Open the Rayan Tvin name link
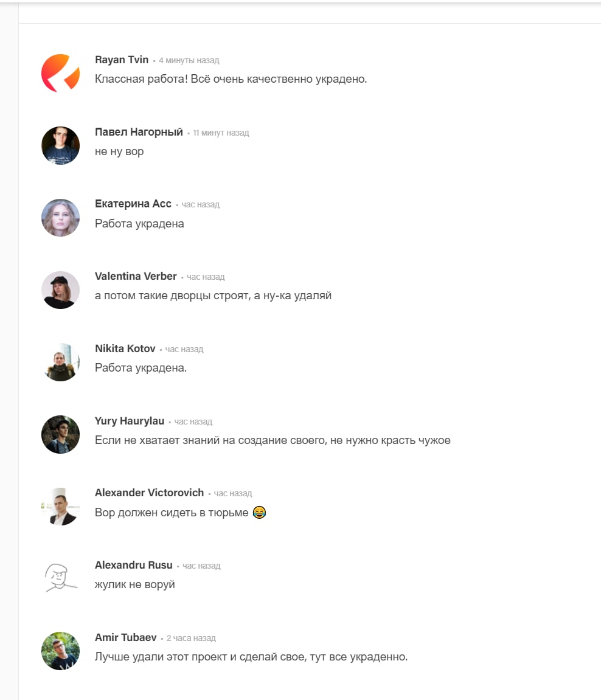This screenshot has width=601, height=700. tap(122, 60)
